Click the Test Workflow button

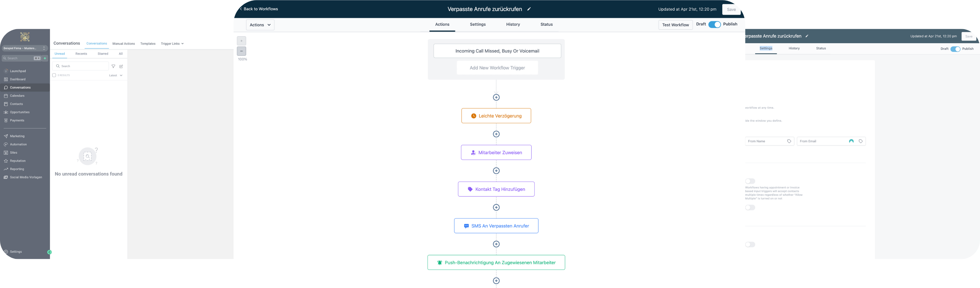(675, 25)
